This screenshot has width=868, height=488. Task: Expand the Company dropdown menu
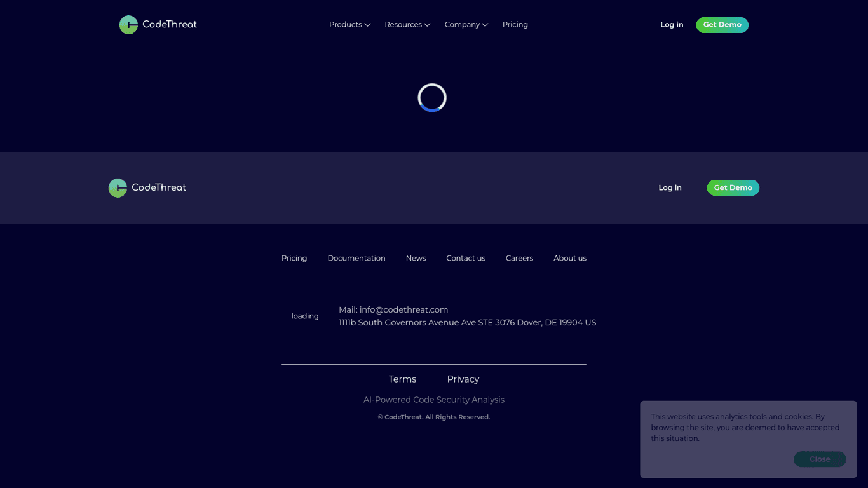coord(466,25)
